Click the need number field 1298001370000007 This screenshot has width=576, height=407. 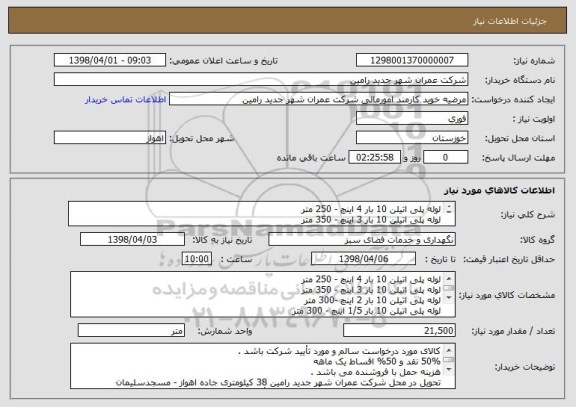coord(412,60)
